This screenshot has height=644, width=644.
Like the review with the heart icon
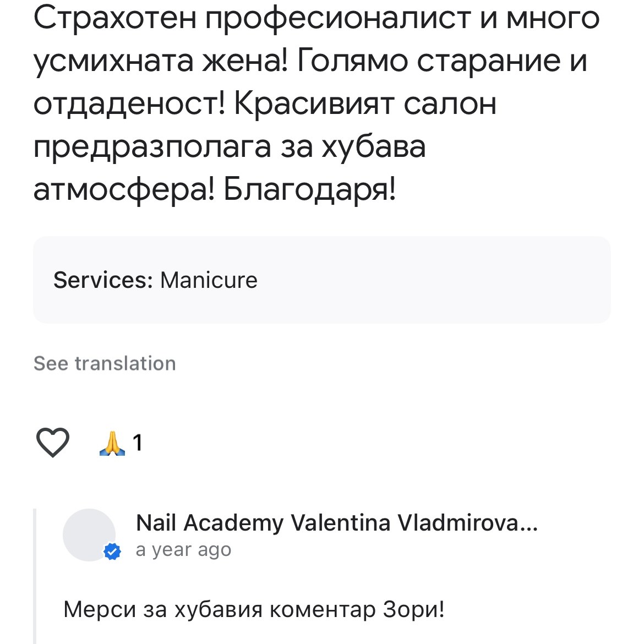52,442
